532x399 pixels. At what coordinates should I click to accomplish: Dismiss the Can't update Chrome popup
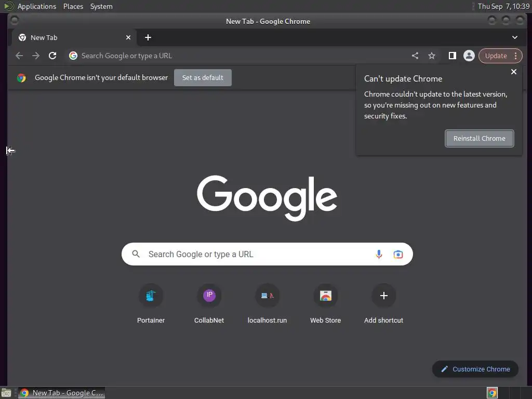[x=514, y=72]
